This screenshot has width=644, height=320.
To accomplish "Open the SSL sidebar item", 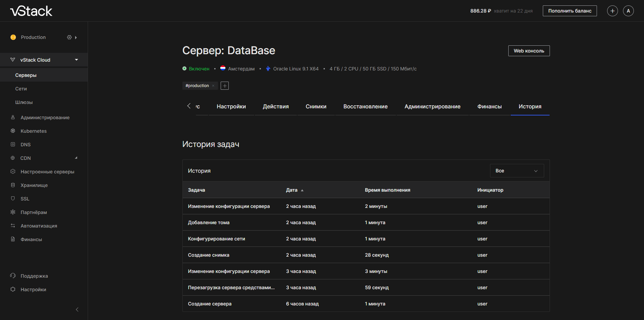I will pyautogui.click(x=25, y=199).
